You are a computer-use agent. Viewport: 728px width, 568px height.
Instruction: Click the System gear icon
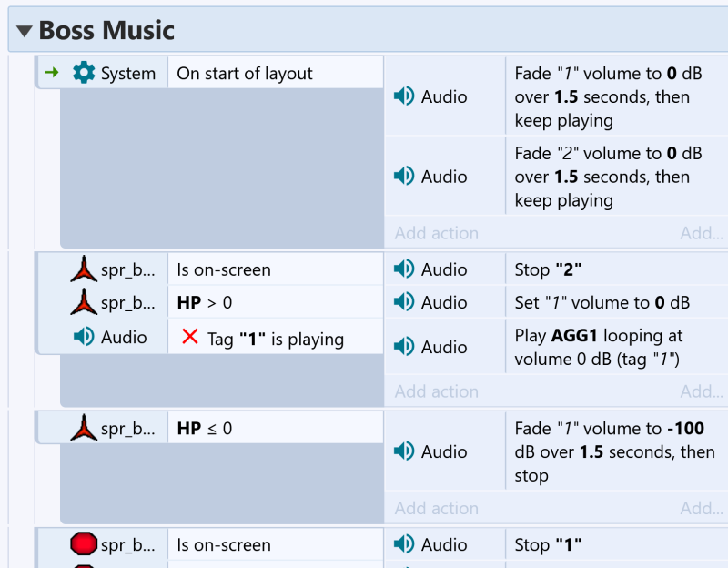point(84,73)
